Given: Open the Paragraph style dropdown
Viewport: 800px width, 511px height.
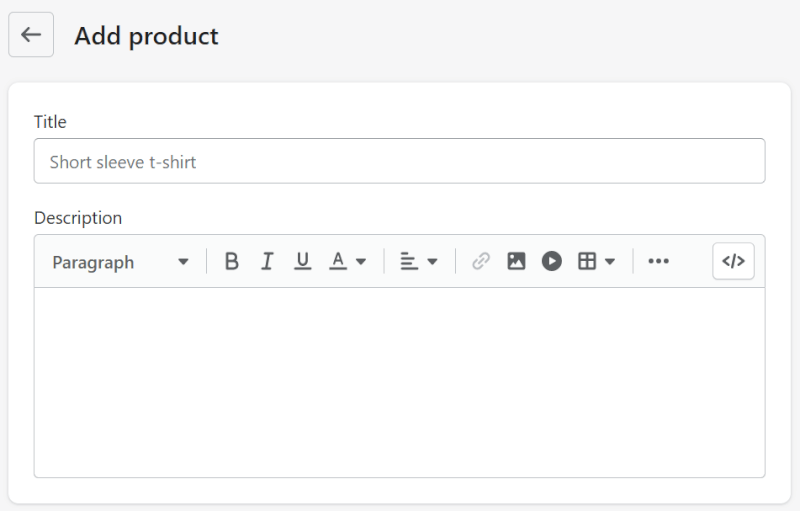Looking at the screenshot, I should tap(120, 262).
